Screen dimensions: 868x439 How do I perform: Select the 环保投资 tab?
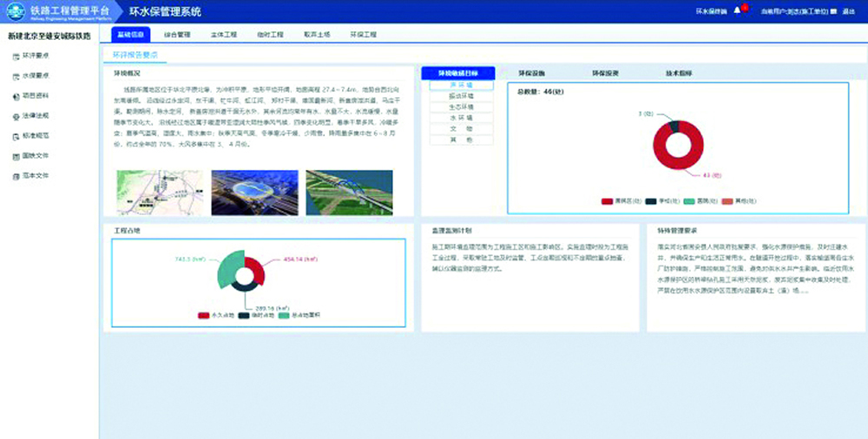click(605, 73)
